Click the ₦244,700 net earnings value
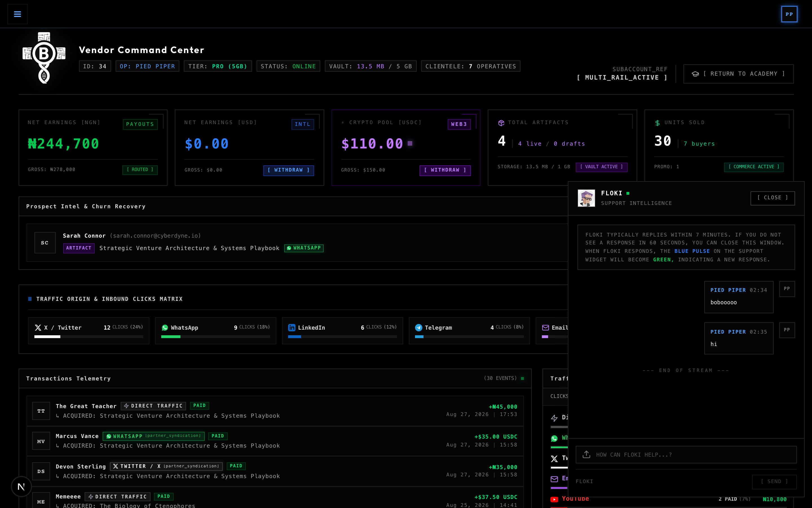 (x=63, y=144)
